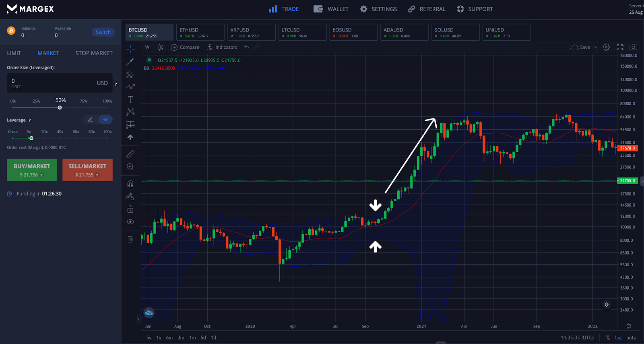
Task: Open the WALLET menu
Action: pos(331,9)
